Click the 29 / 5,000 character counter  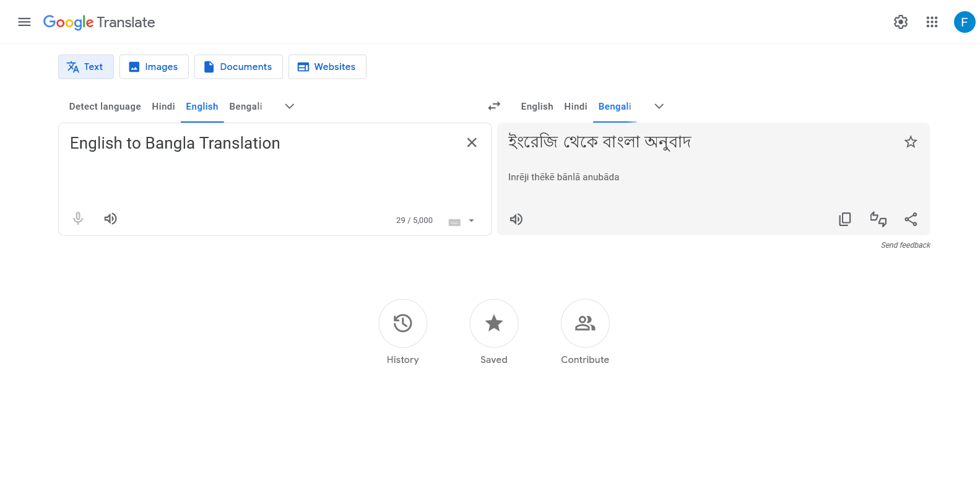(414, 220)
